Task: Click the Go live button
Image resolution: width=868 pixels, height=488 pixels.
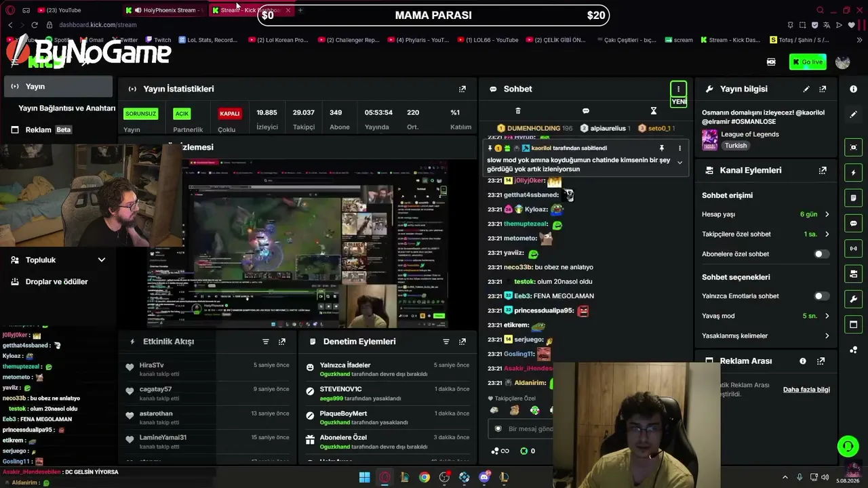Action: click(808, 62)
